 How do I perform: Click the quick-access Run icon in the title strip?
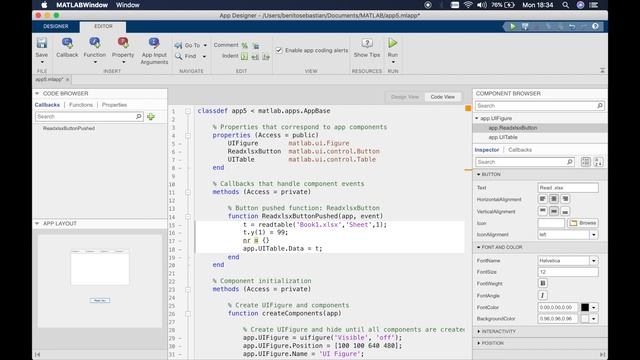coord(513,26)
